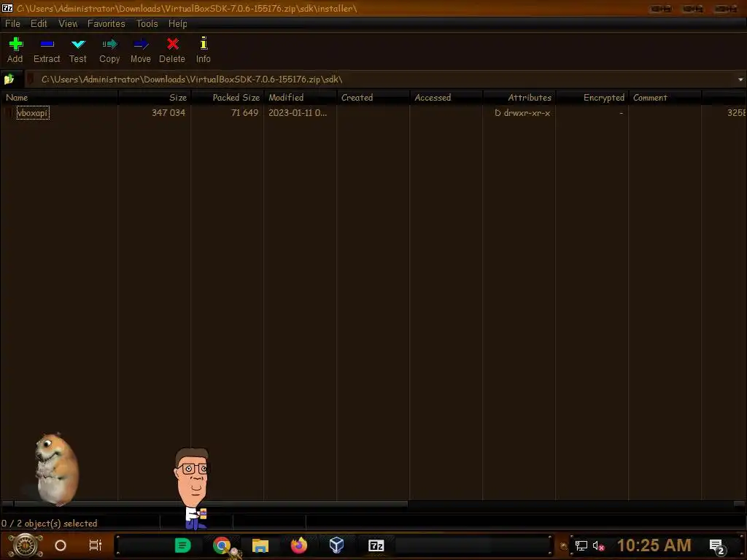Run the Test archive tool

coord(77,50)
